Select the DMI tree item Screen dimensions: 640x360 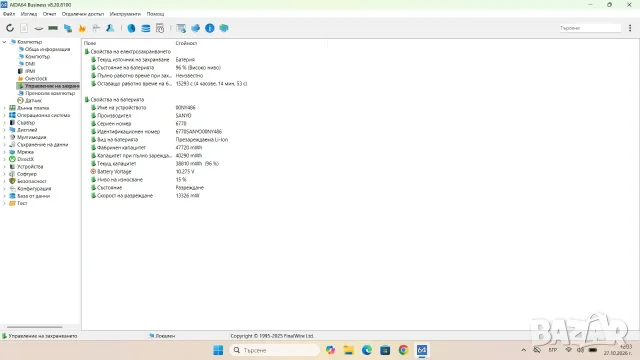(30, 64)
